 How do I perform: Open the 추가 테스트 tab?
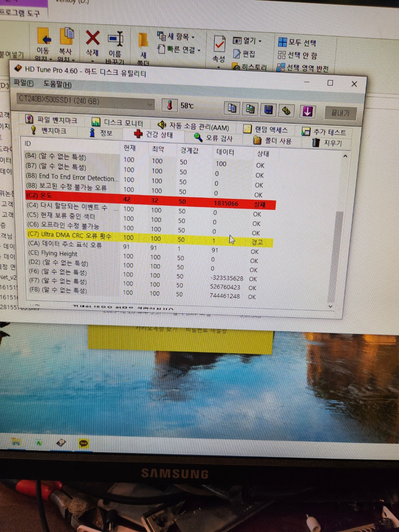(324, 132)
